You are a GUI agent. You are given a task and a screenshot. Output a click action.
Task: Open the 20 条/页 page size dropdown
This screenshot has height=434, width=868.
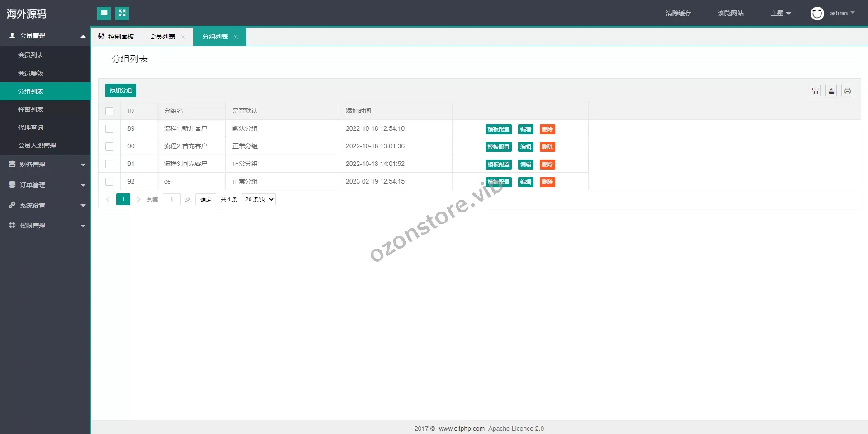click(x=259, y=199)
